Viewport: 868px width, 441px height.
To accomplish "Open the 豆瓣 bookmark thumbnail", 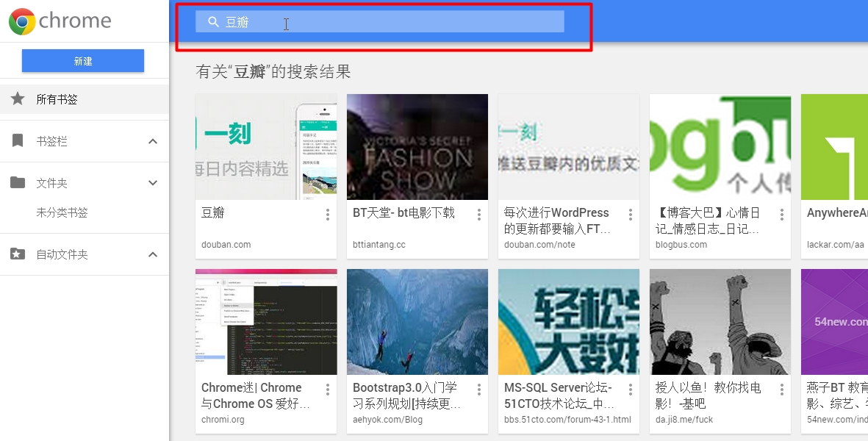I will click(266, 146).
